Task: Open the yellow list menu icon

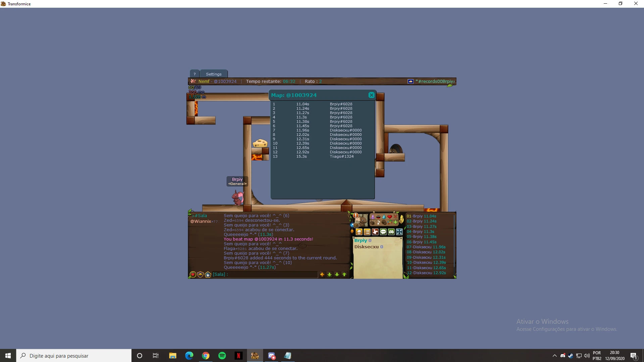Action: [367, 232]
